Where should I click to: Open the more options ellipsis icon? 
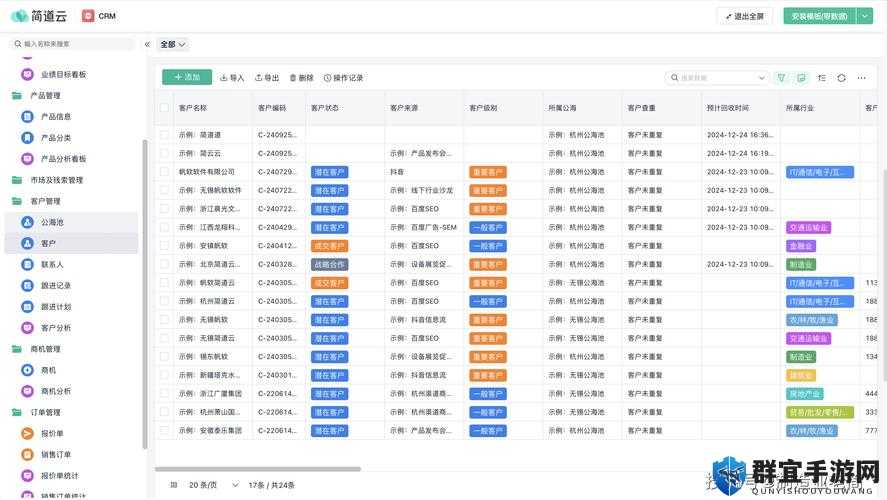click(x=862, y=78)
